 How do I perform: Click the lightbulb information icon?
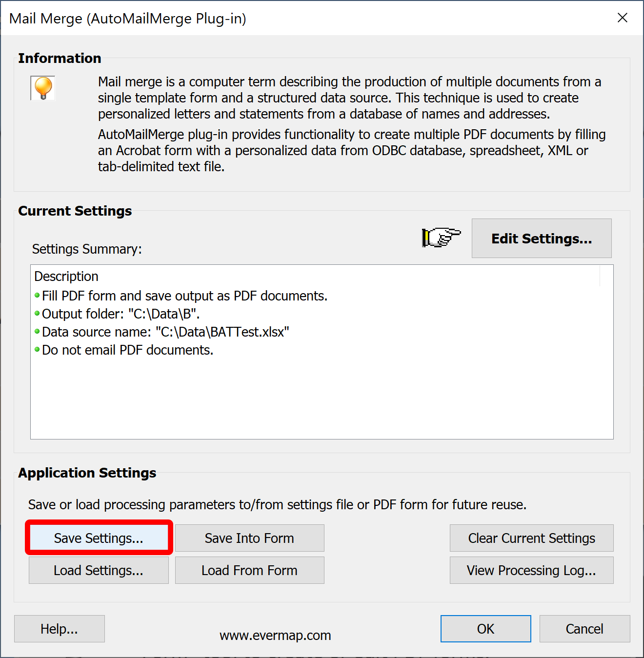pyautogui.click(x=43, y=88)
